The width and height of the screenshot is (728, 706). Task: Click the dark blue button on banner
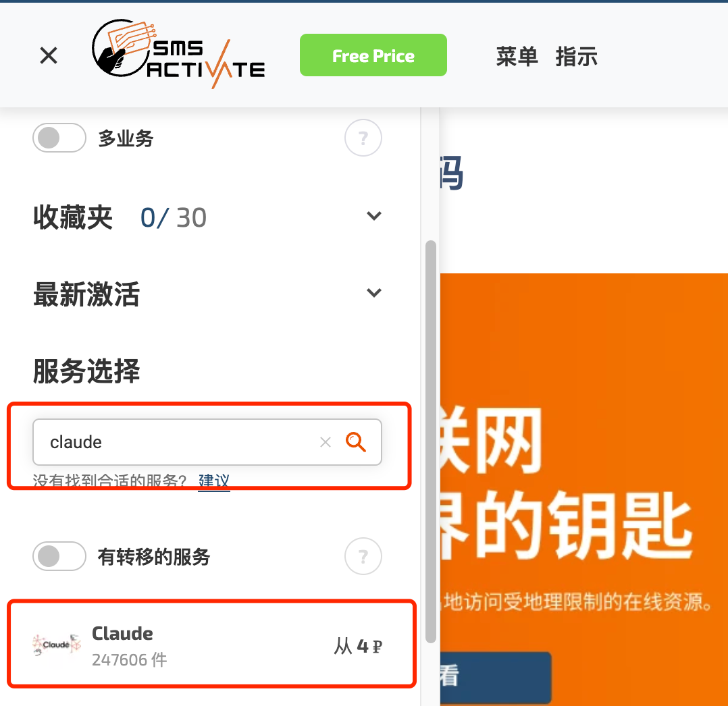(x=496, y=678)
